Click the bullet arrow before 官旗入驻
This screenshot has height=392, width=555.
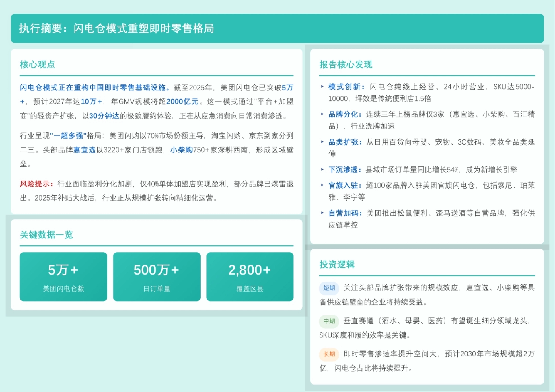(322, 185)
